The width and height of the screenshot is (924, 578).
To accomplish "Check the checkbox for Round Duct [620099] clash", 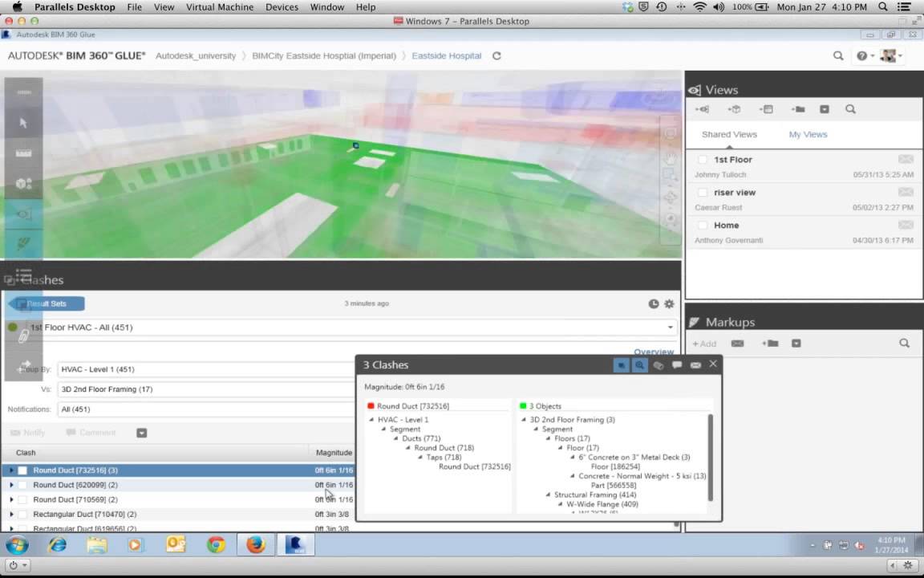I will 22,485.
